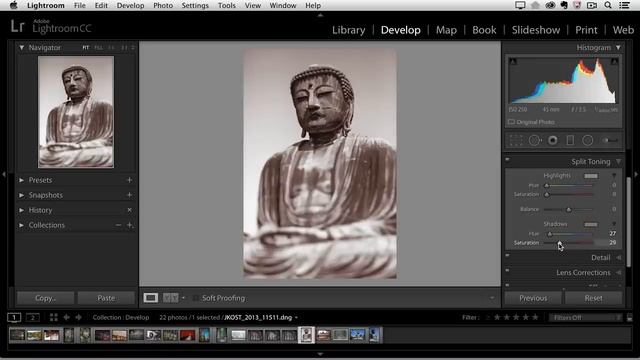This screenshot has width=640, height=360.
Task: Collapse the Navigator panel
Action: pos(22,48)
